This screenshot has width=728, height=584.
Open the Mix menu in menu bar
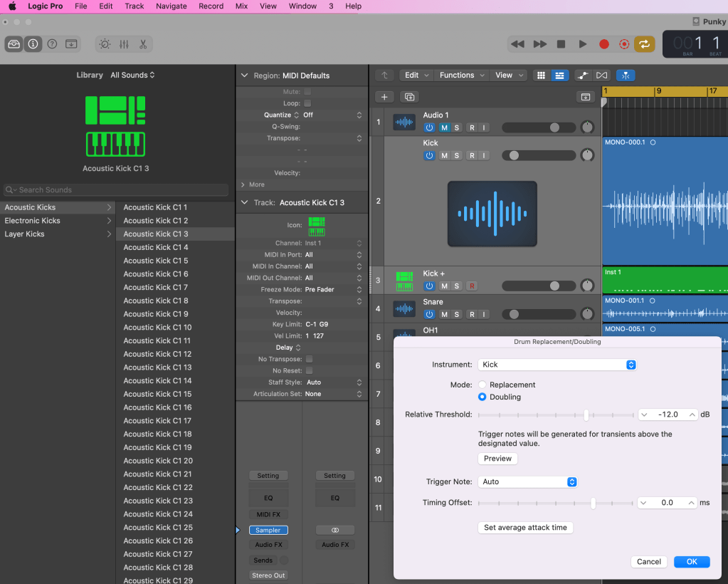click(241, 6)
